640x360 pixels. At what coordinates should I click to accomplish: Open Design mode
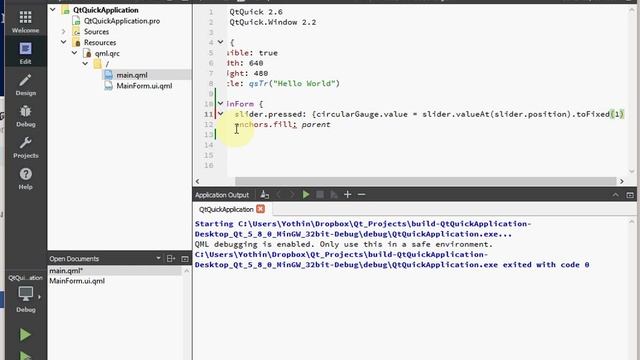(x=25, y=85)
